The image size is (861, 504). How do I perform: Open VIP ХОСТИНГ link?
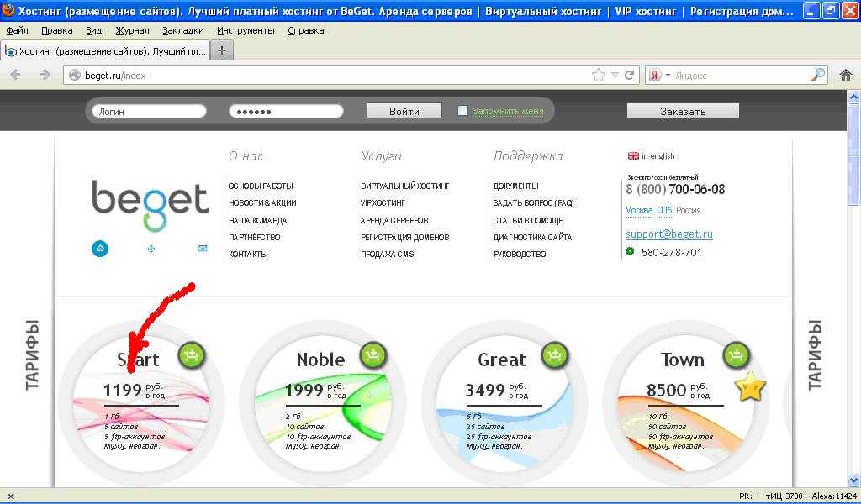383,203
